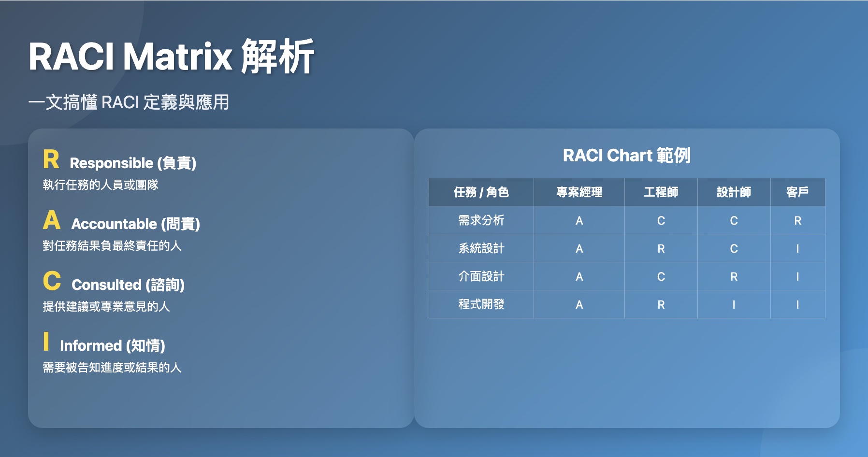Select the A cell for 程式開發

pyautogui.click(x=579, y=304)
